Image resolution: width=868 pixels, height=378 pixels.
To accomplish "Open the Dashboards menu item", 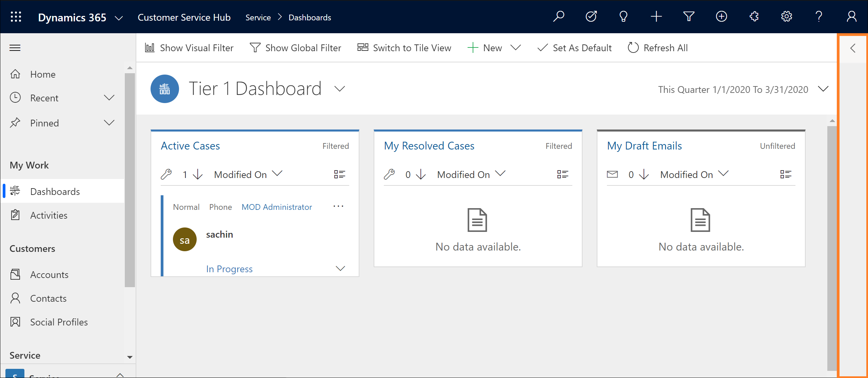I will coord(55,192).
